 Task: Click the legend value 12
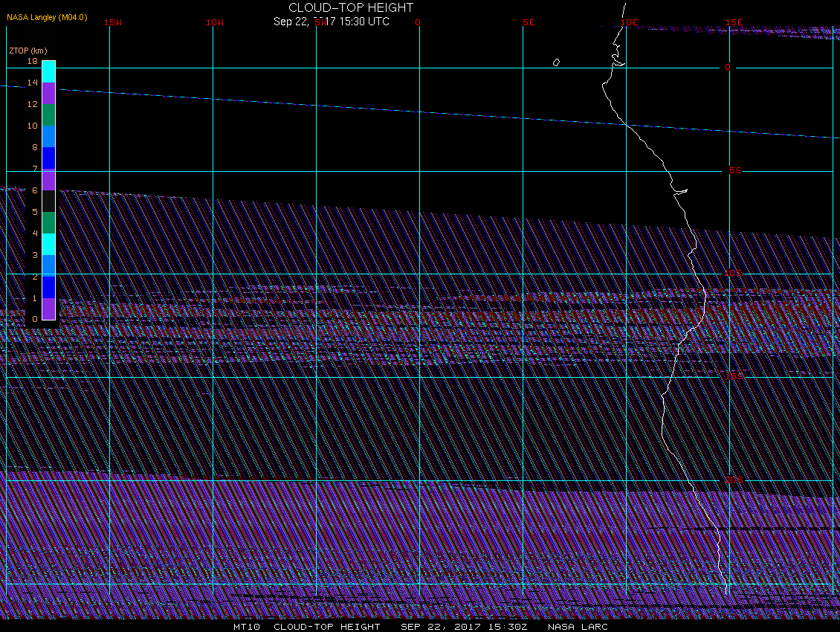pyautogui.click(x=33, y=103)
